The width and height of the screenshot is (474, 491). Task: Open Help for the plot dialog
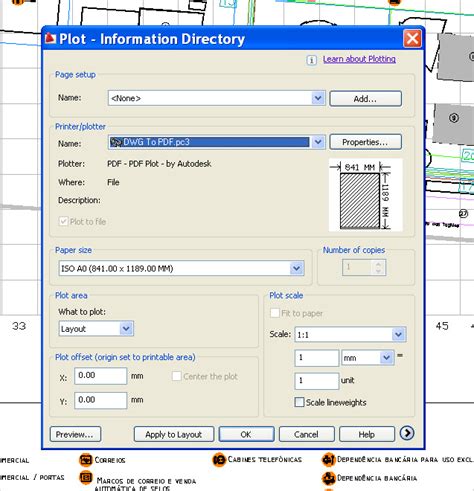(x=367, y=434)
